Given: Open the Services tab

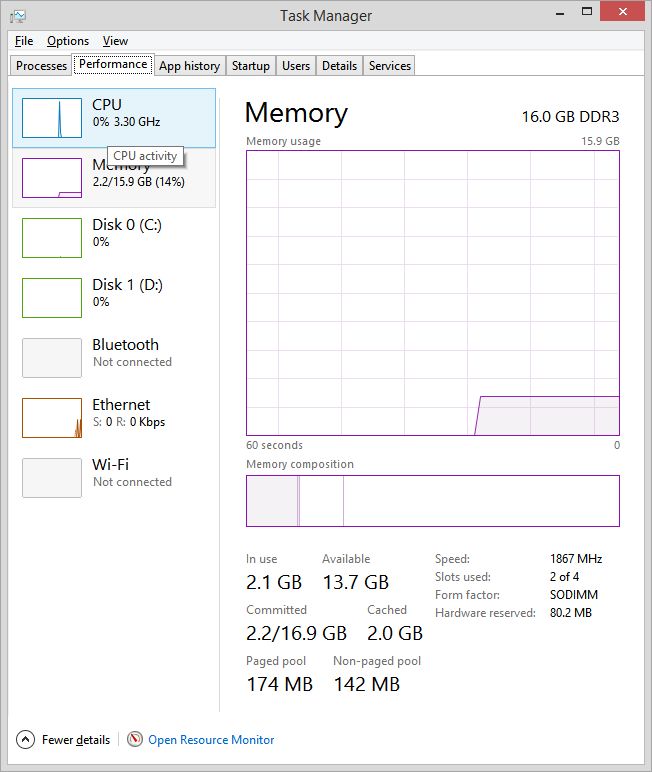Looking at the screenshot, I should coord(390,66).
